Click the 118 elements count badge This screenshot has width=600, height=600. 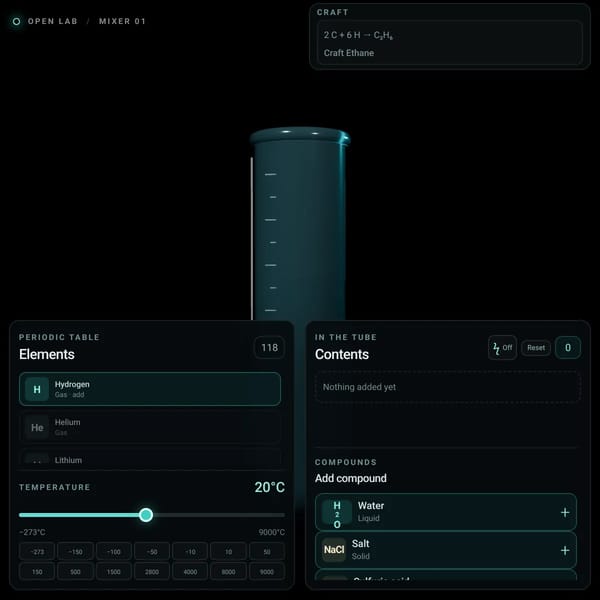(269, 347)
